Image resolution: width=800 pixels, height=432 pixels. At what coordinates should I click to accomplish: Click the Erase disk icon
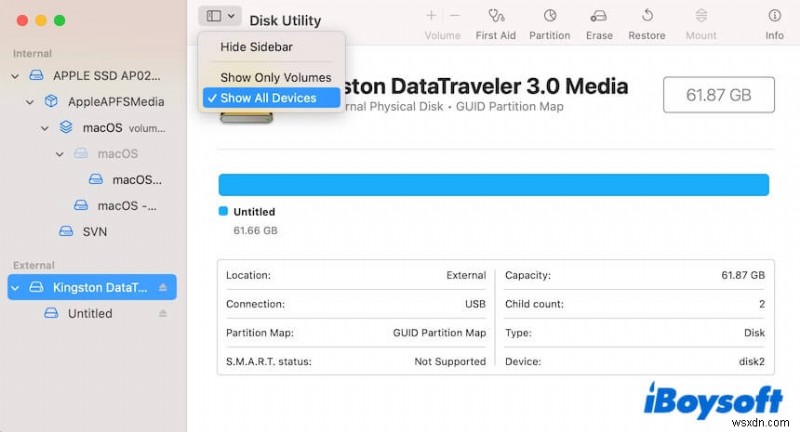(x=598, y=16)
